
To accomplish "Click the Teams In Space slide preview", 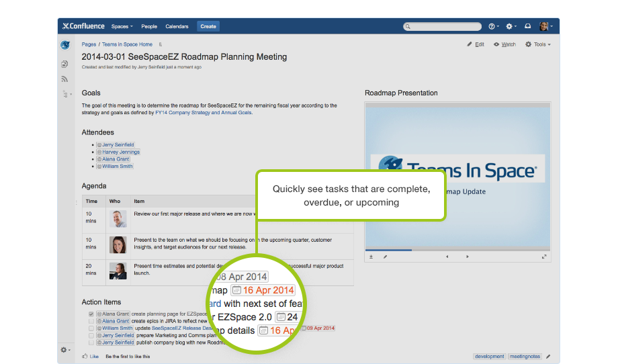I will [x=457, y=177].
